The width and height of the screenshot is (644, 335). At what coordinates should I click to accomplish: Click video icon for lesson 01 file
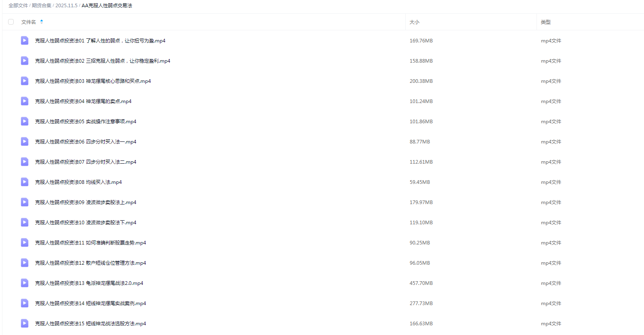(25, 40)
